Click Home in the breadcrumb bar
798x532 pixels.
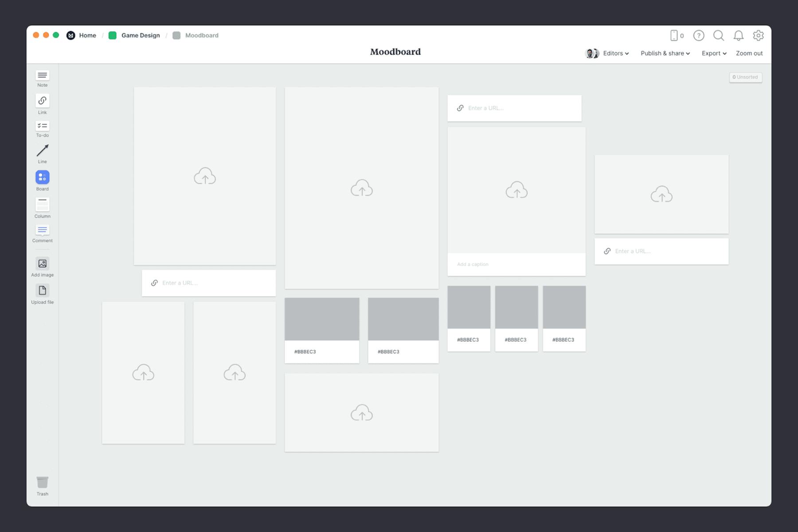pyautogui.click(x=87, y=35)
